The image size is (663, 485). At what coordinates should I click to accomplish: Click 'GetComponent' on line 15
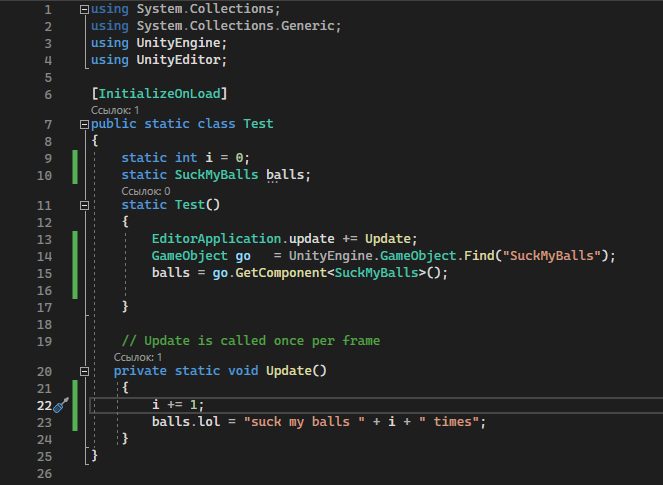281,273
